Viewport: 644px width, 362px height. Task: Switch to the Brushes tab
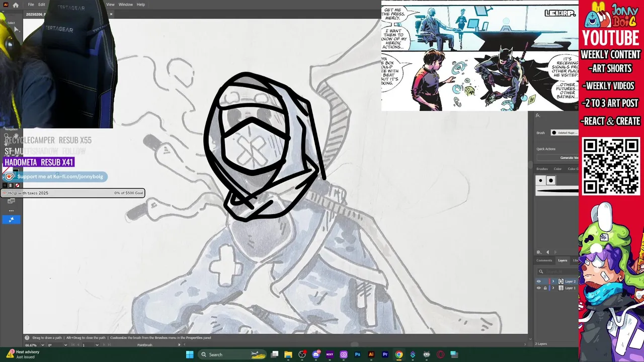coord(542,169)
